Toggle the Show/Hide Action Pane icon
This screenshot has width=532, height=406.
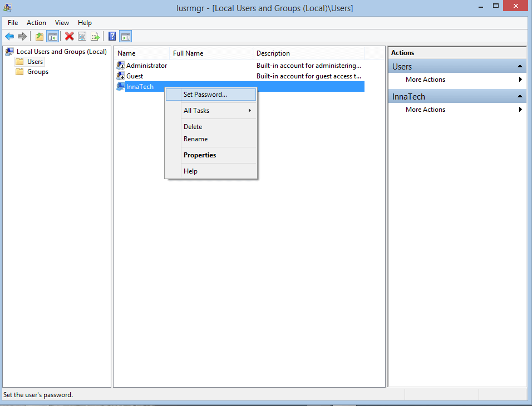(126, 37)
